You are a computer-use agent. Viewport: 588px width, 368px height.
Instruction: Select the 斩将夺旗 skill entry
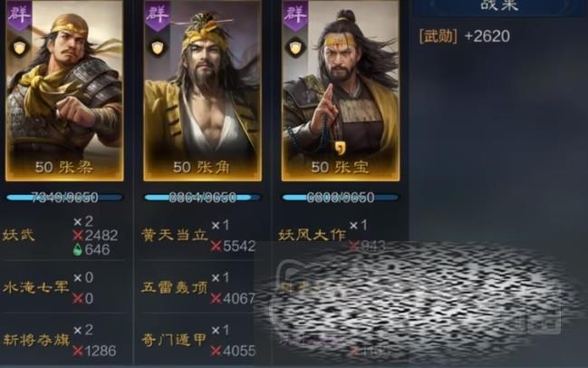tap(36, 340)
